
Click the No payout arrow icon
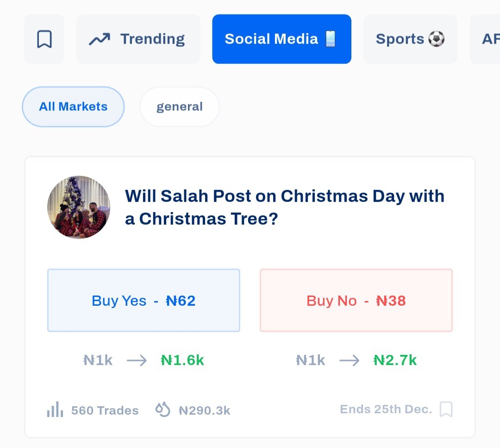coord(350,360)
